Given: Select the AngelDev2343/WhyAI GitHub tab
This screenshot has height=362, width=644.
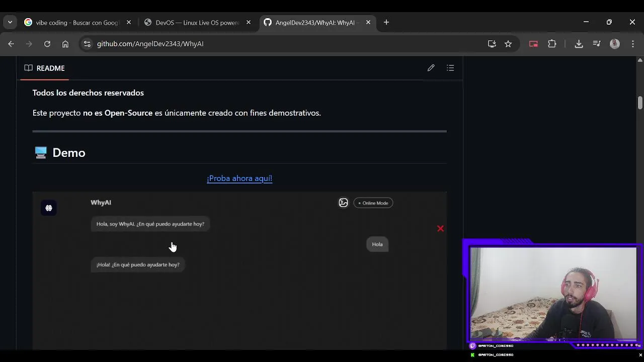Looking at the screenshot, I should click(314, 23).
